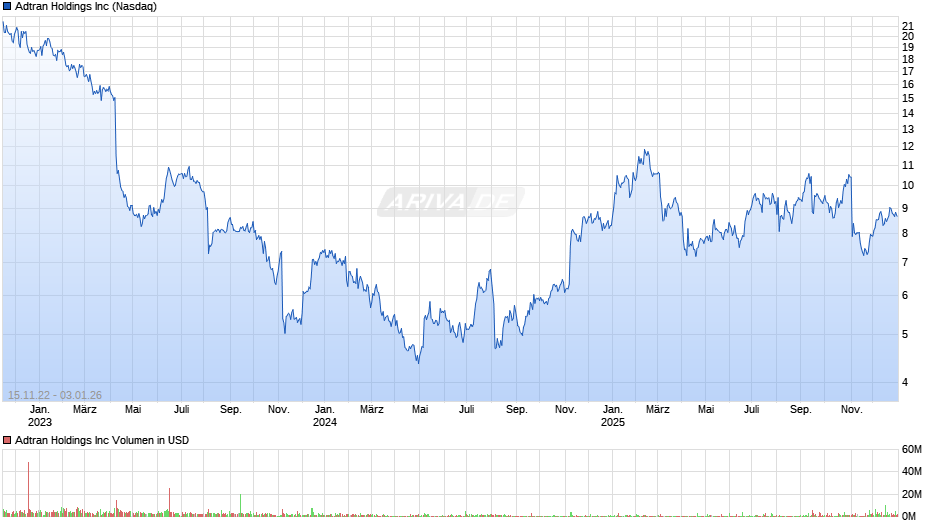
Task: Click the price axis value '10'
Action: (x=908, y=185)
